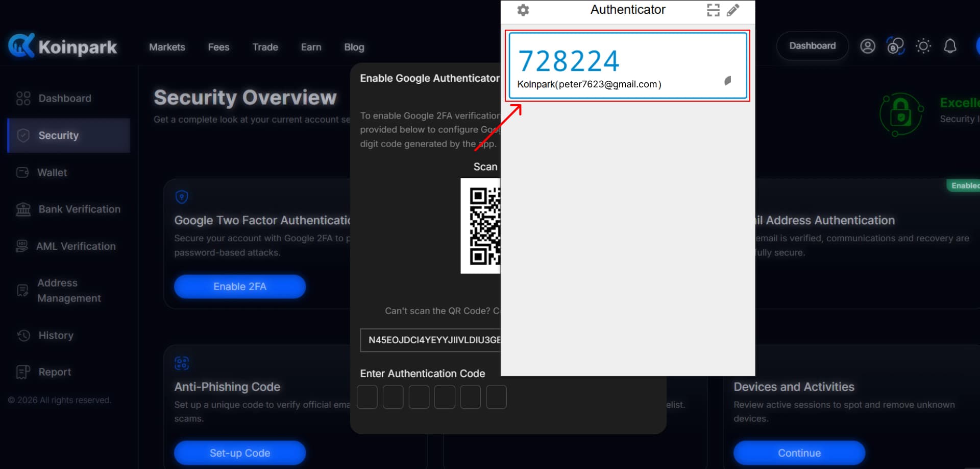Open the user profile icon
The image size is (980, 469).
[x=868, y=46]
